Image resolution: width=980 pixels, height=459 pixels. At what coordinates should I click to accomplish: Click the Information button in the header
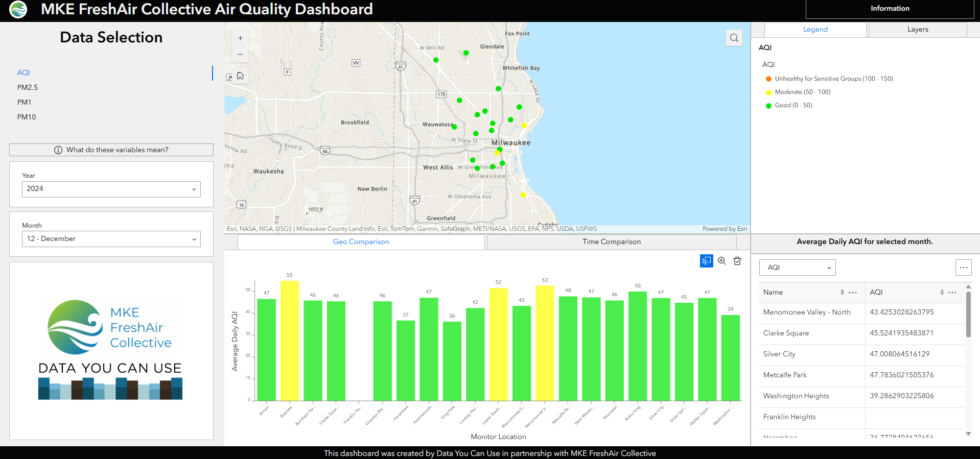[890, 9]
